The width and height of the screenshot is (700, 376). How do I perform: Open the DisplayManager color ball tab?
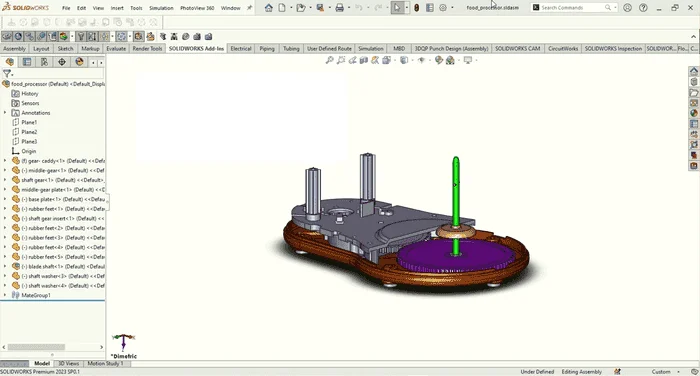click(79, 62)
